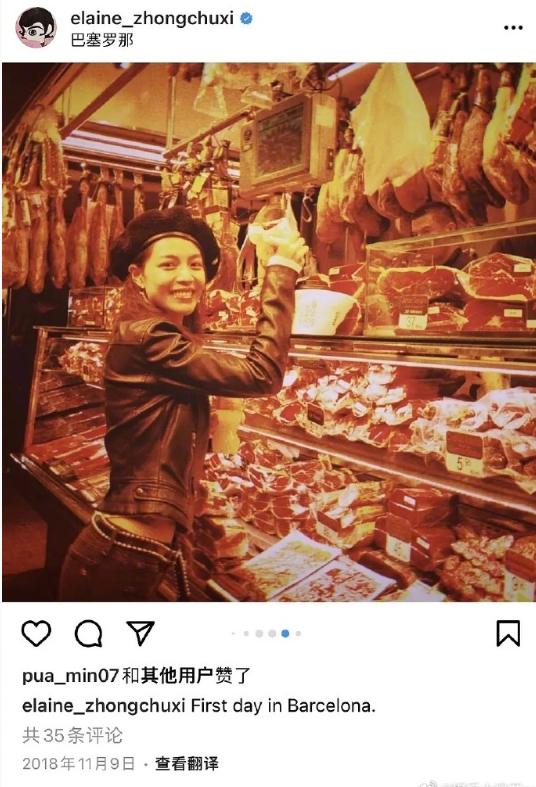This screenshot has width=536, height=787.
Task: Open the three-dot more options menu
Action: [x=513, y=28]
